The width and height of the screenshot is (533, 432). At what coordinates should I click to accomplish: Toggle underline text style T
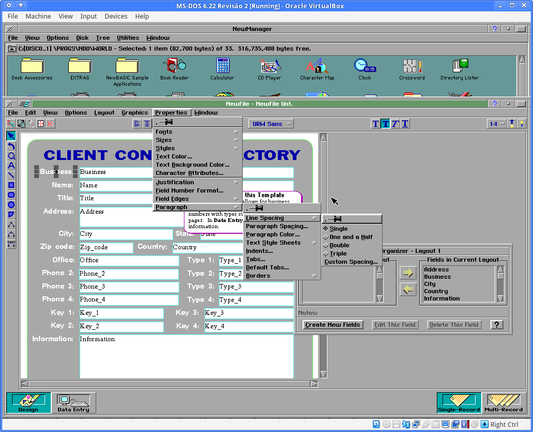(x=405, y=124)
